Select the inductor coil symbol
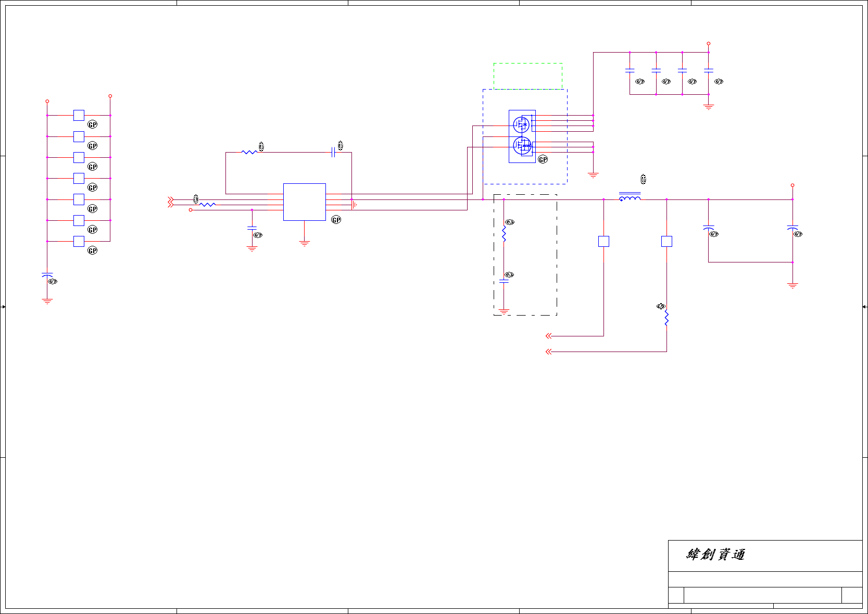This screenshot has width=868, height=614. (x=630, y=196)
